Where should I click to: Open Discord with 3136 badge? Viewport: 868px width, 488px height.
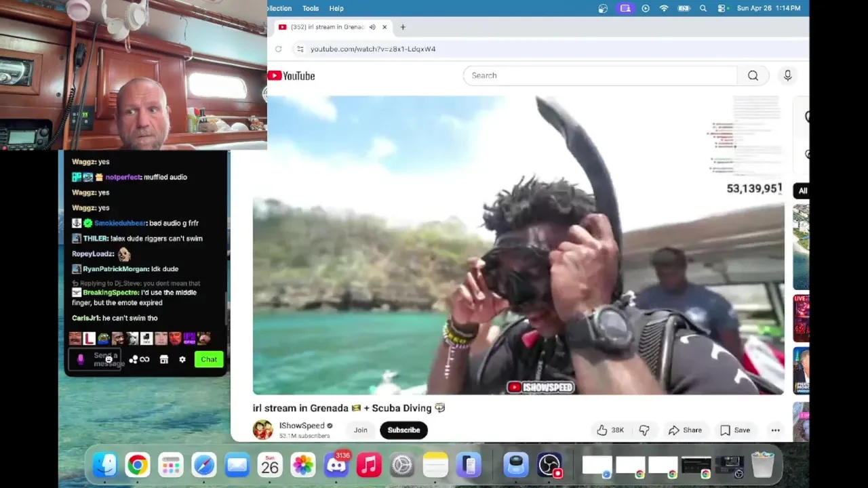336,465
